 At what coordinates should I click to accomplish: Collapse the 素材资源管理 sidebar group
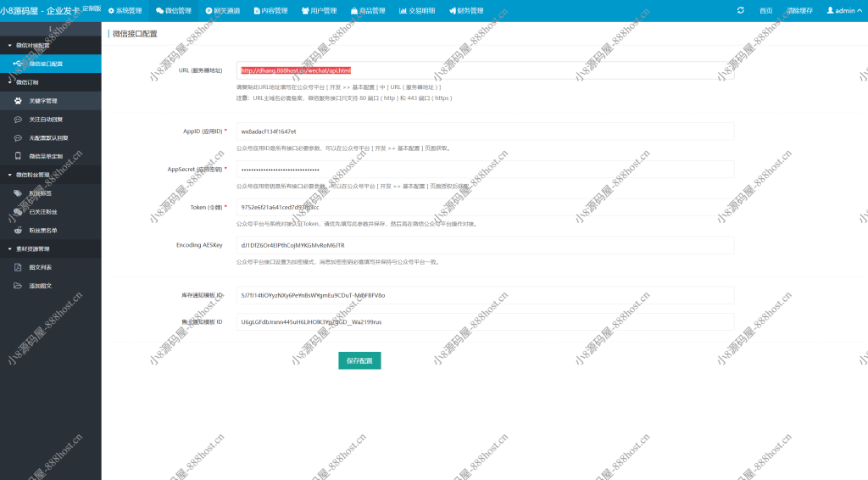(50, 248)
